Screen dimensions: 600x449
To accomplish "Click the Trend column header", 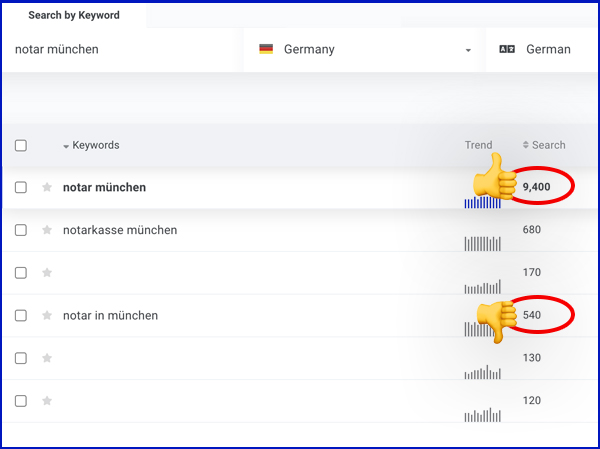I will 478,145.
